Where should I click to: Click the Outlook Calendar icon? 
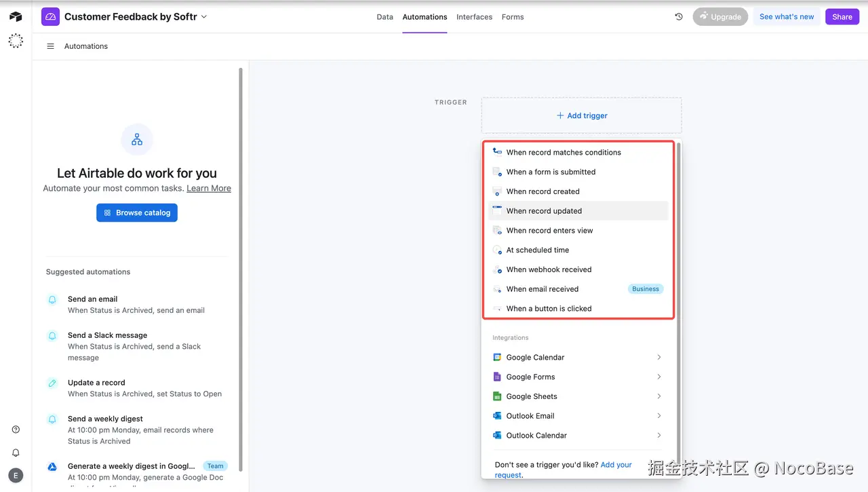[x=497, y=436]
